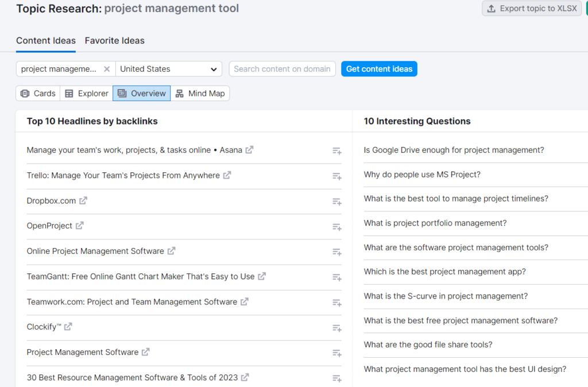Open TeamGantt Free Online Gantt Chart headline
The height and width of the screenshot is (387, 588).
141,276
